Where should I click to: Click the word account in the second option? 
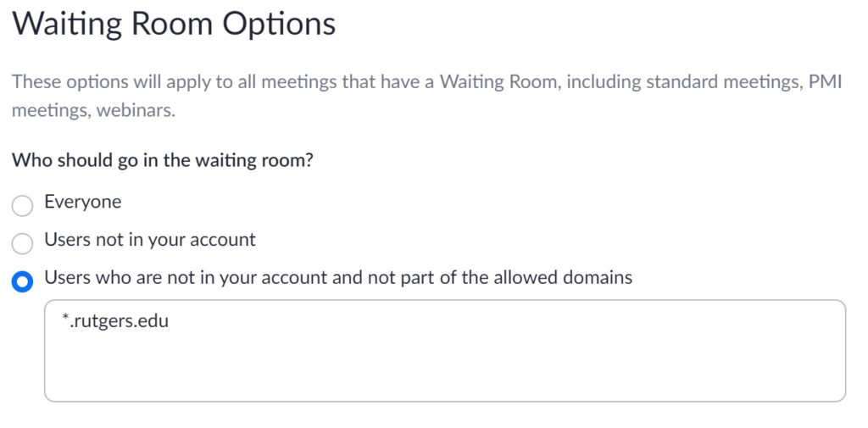click(222, 240)
